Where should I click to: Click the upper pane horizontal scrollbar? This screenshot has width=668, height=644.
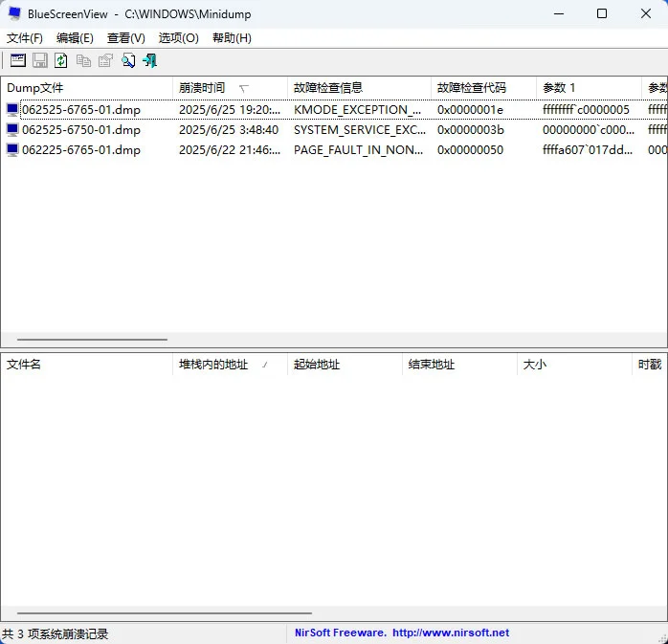(x=92, y=340)
